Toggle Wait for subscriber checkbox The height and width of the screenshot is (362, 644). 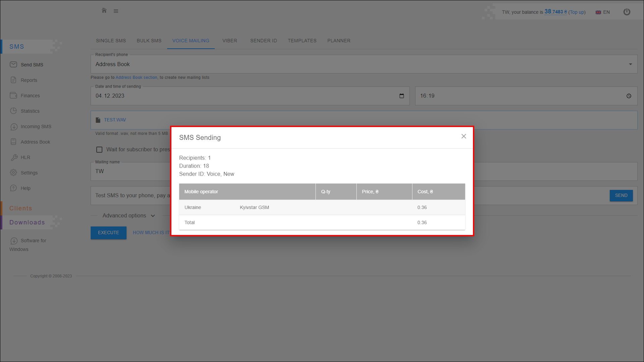click(x=99, y=149)
